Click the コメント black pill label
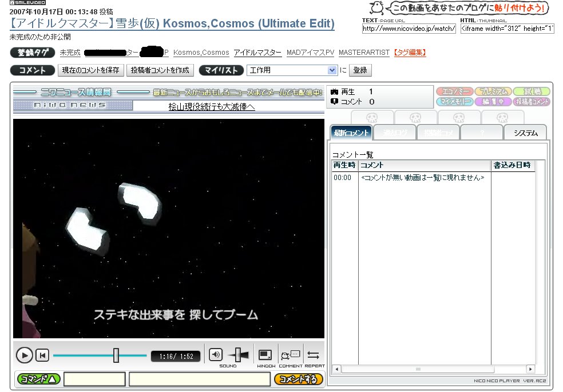Screen dimensions: 563x392 pyautogui.click(x=32, y=70)
